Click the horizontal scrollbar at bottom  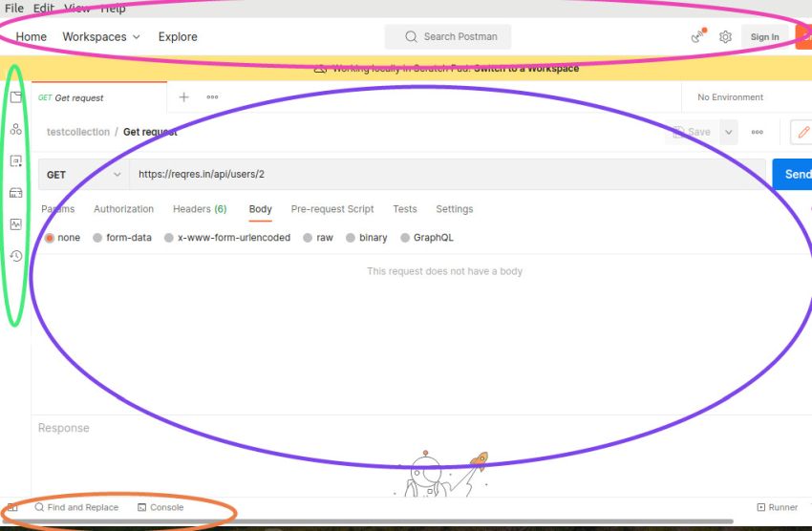[367, 521]
